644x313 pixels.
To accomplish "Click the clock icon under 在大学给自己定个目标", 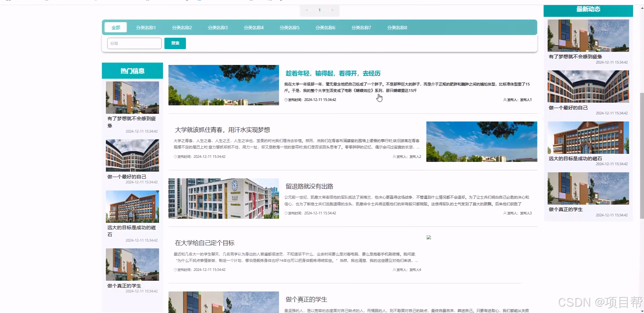I will [x=175, y=270].
